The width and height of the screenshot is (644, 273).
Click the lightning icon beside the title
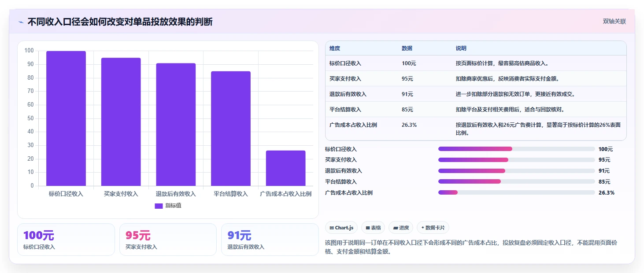pyautogui.click(x=21, y=22)
